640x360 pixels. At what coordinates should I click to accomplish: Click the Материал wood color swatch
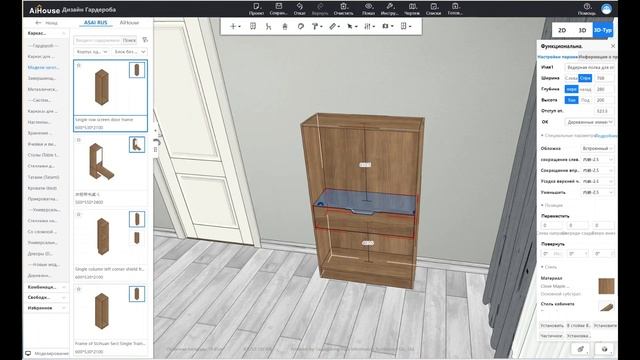pos(606,286)
